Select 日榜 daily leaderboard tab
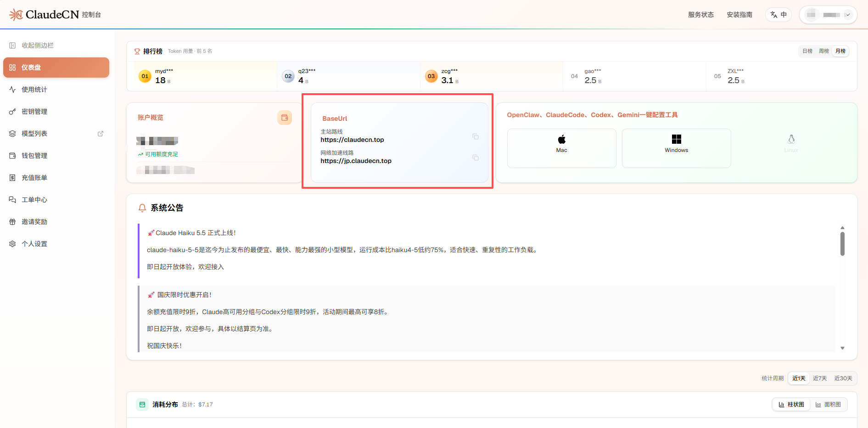This screenshot has height=428, width=868. 807,51
